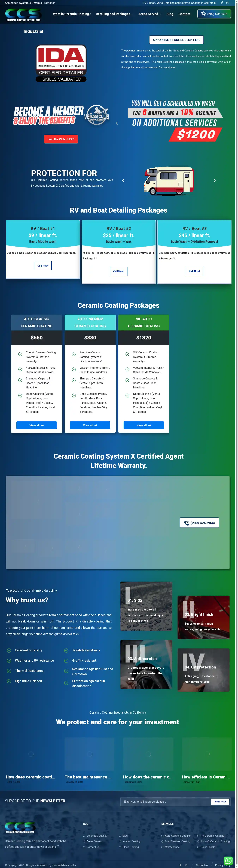Expand the Detailing and Packages menu
The image size is (238, 868).
pos(114,14)
